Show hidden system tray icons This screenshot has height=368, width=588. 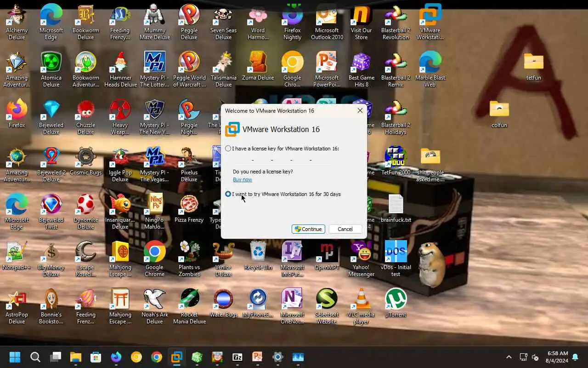(509, 357)
